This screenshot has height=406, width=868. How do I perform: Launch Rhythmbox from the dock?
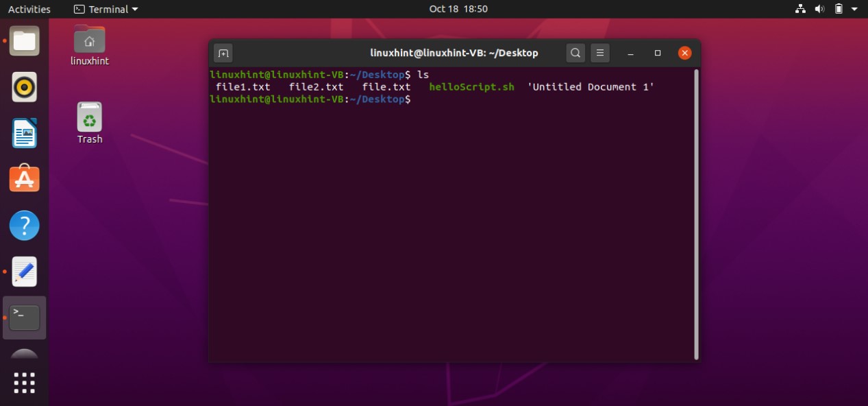(x=25, y=87)
